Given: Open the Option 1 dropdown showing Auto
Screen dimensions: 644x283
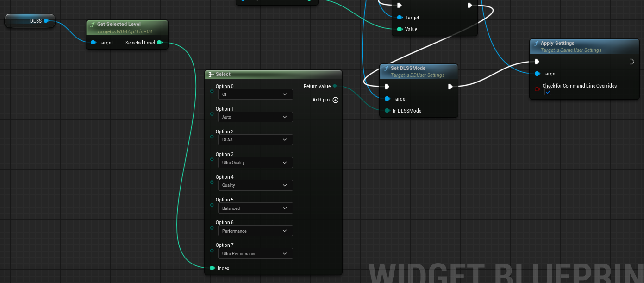Looking at the screenshot, I should coord(256,117).
